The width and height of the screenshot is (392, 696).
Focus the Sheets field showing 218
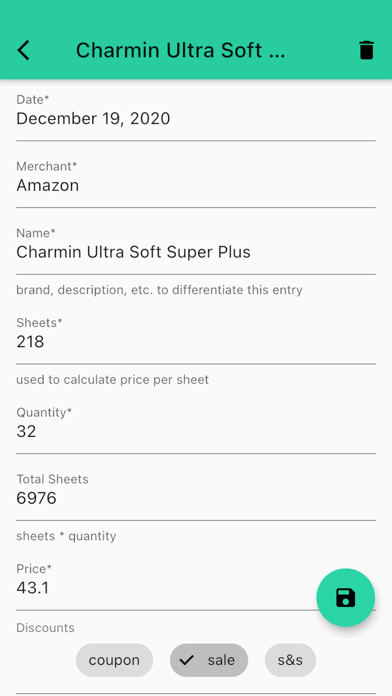(196, 337)
